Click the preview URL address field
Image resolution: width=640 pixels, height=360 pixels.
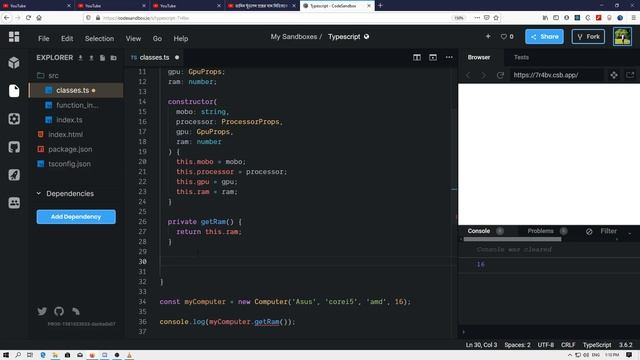[x=556, y=75]
